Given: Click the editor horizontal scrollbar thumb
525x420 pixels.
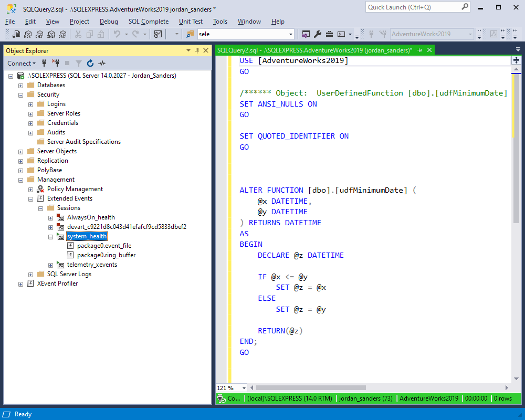Looking at the screenshot, I should (311, 387).
